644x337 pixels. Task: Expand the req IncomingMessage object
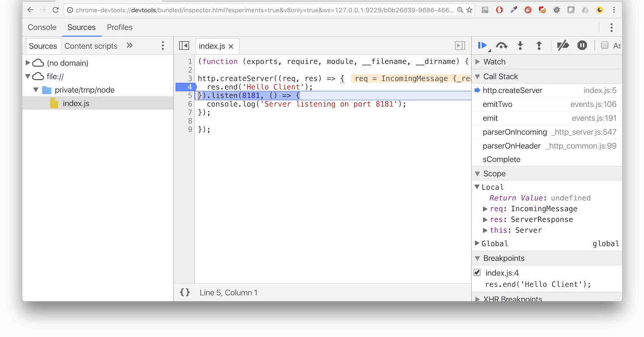tap(485, 209)
